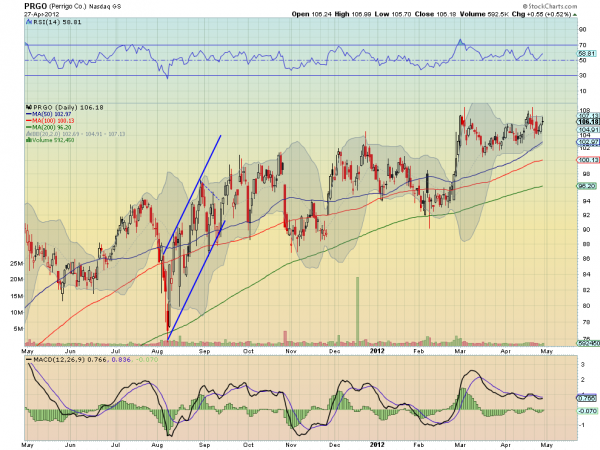Click the 25M volume scale label
600x450 pixels.
(x=16, y=264)
